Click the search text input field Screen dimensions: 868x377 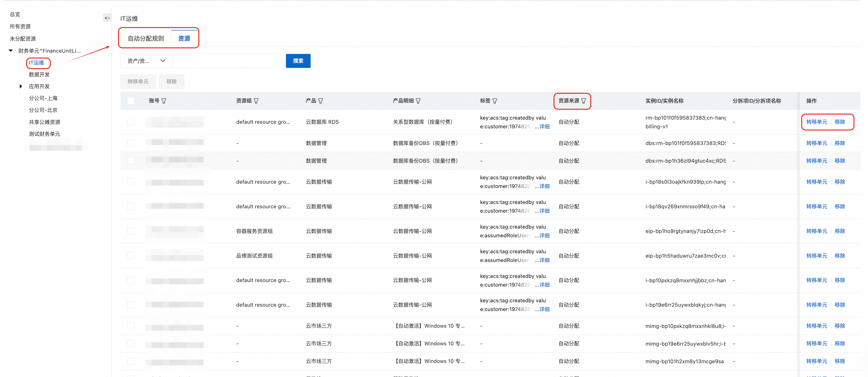225,61
